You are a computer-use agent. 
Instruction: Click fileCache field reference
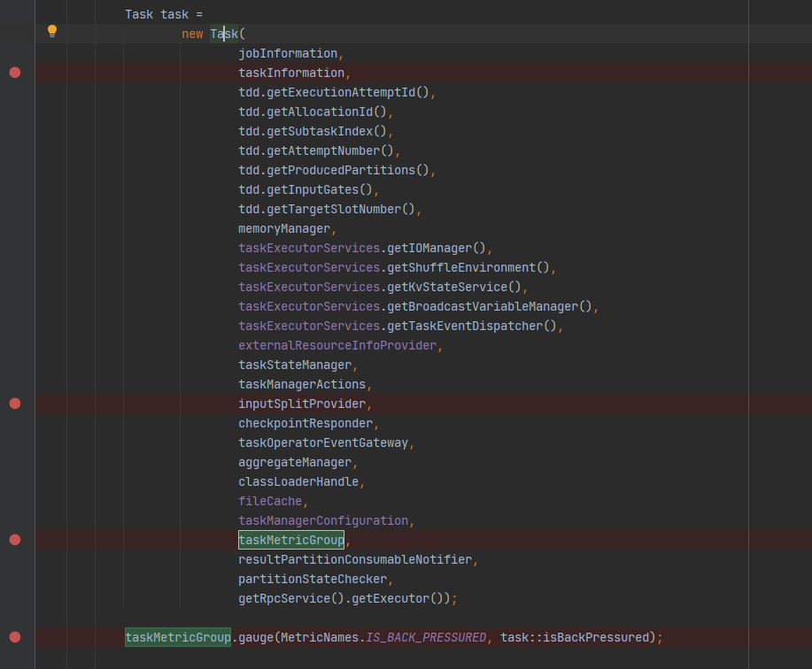tap(270, 502)
